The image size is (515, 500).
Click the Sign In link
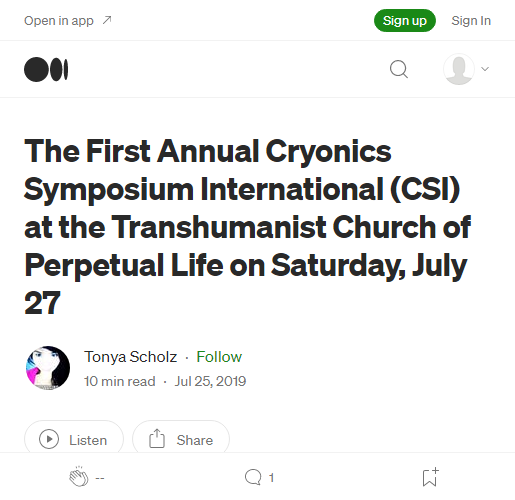click(471, 21)
